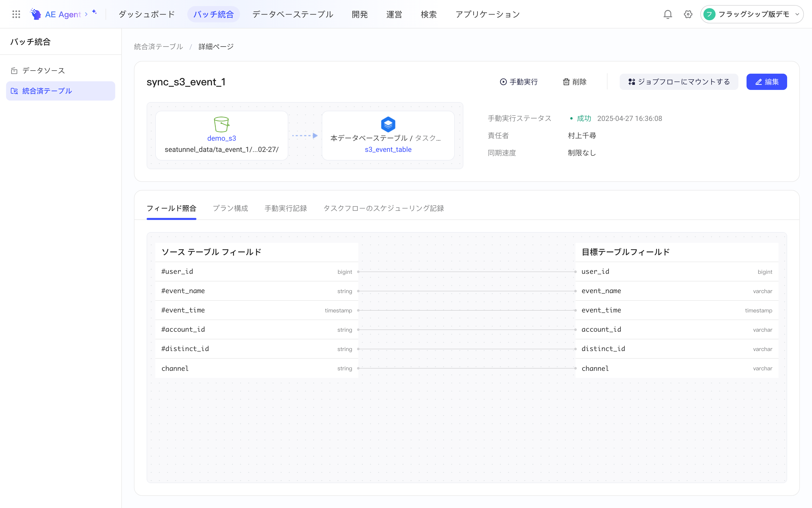Screen dimensions: 812x508
Task: Click the 統合済テーブル sidebar icon
Action: click(x=14, y=91)
